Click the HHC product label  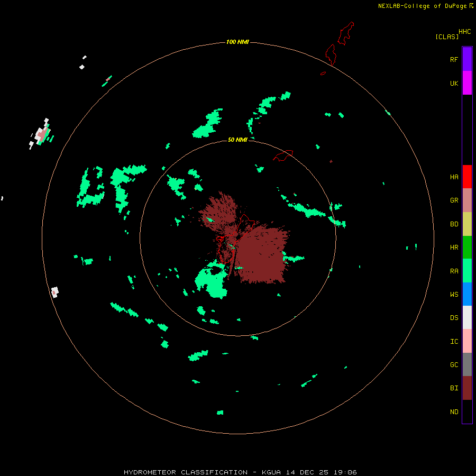point(465,32)
